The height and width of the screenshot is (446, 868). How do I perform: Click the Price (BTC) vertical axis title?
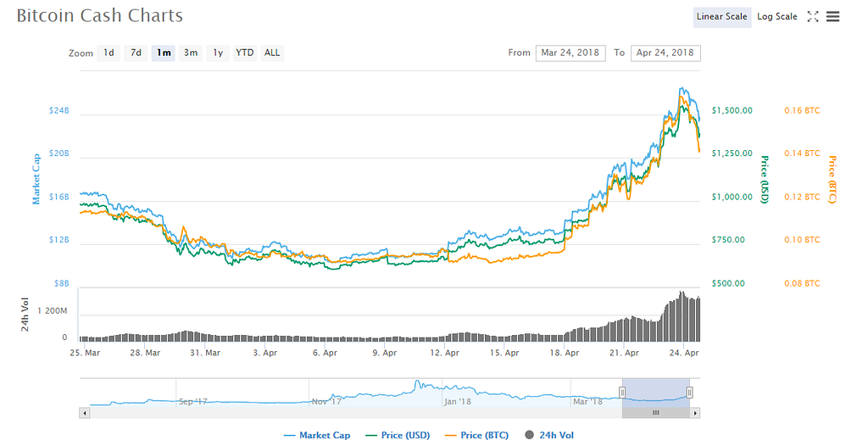point(832,180)
